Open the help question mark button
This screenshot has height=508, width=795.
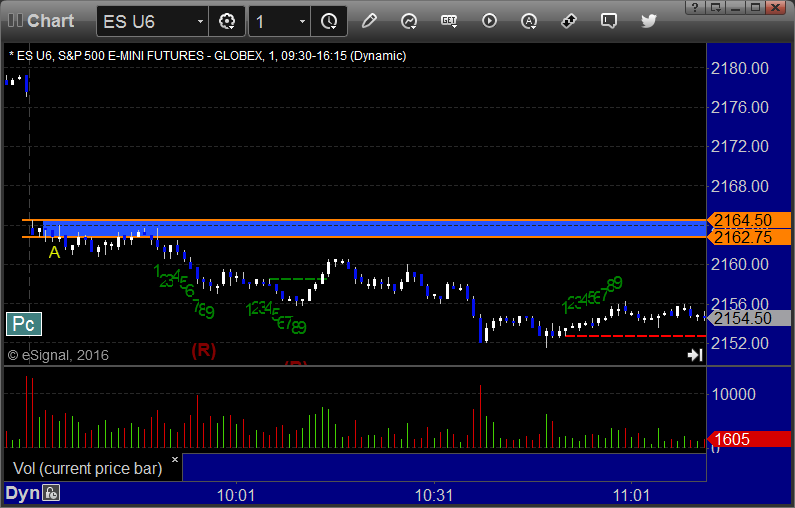pyautogui.click(x=695, y=7)
